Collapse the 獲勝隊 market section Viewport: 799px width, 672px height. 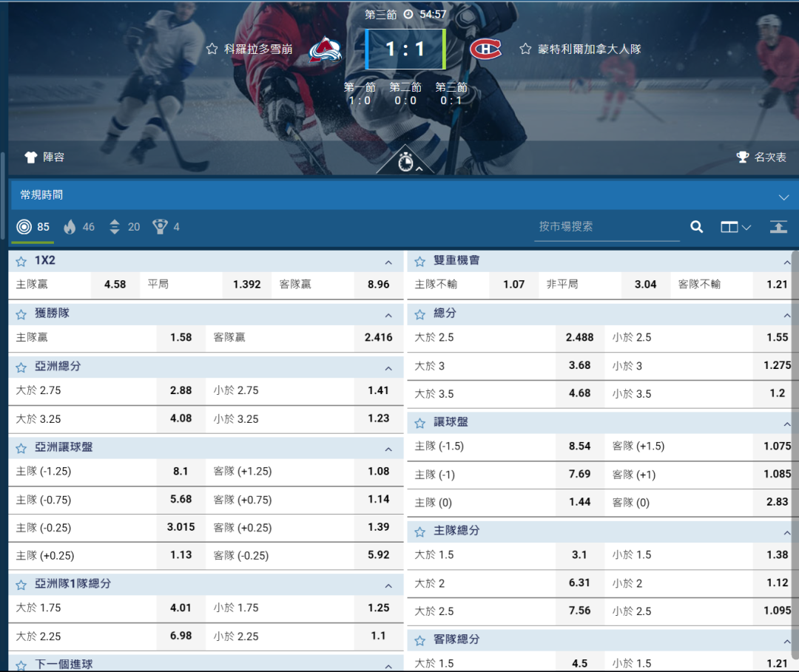[x=388, y=316]
